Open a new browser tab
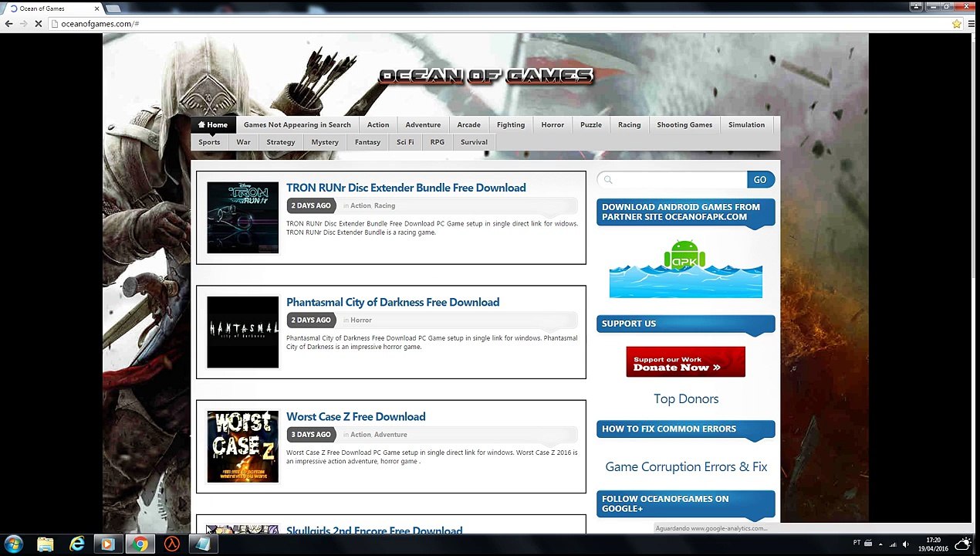 click(x=113, y=8)
